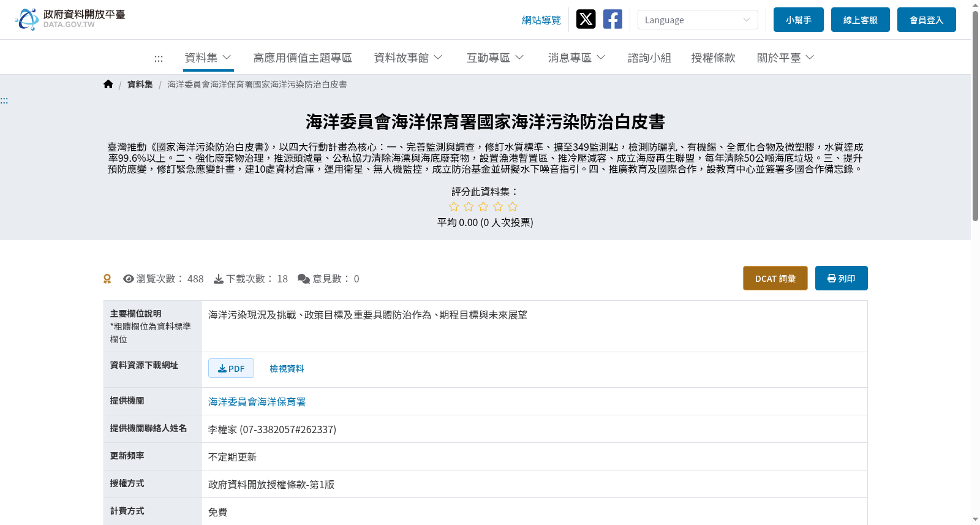Select the text 政府資料開放授權條款-第1版
980x525 pixels.
(271, 485)
